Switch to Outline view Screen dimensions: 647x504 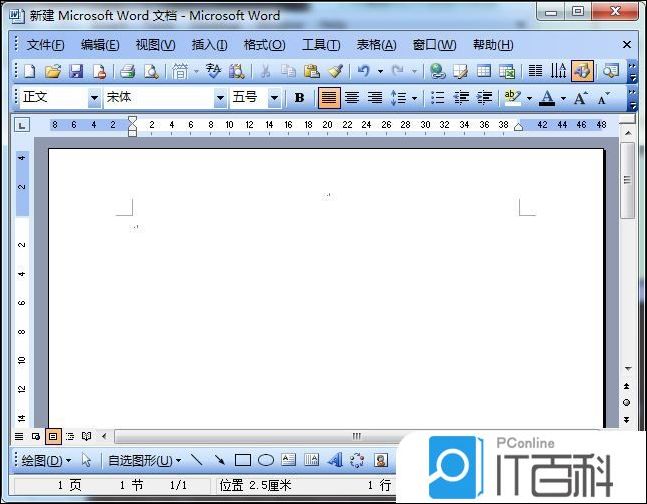click(x=70, y=436)
